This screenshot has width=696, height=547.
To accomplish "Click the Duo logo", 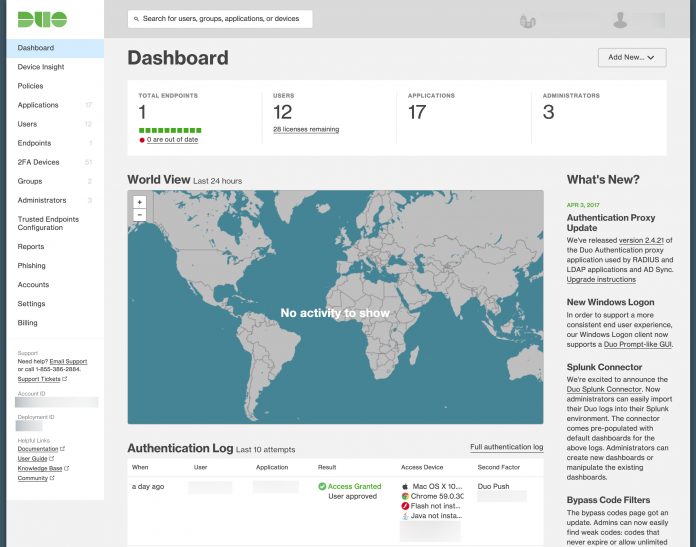I will (42, 20).
